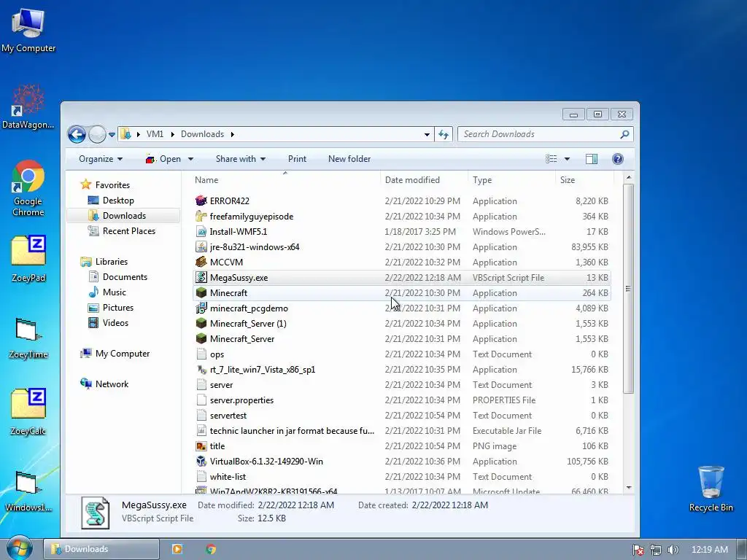The image size is (747, 560).
Task: Select the VirtualBox-6.1.32-149290-Win installer icon
Action: pyautogui.click(x=201, y=462)
